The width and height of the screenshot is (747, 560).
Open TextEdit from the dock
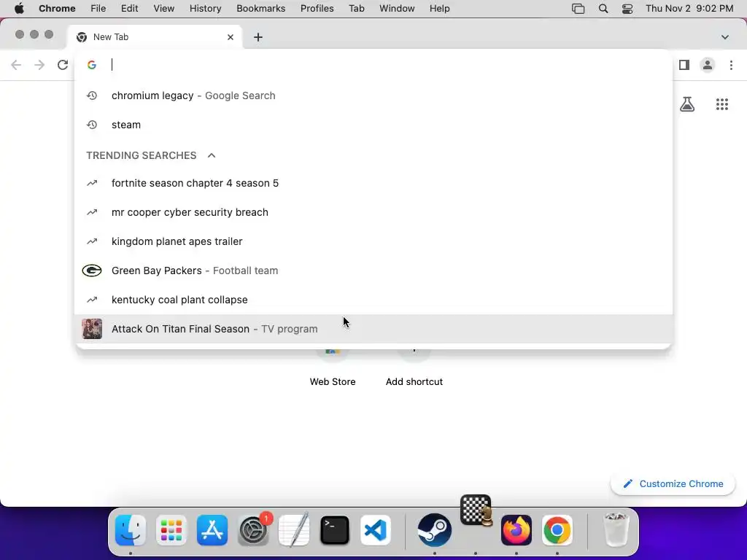[294, 530]
